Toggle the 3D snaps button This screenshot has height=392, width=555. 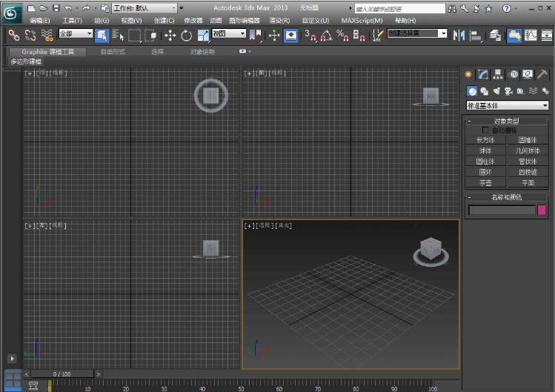tap(310, 35)
